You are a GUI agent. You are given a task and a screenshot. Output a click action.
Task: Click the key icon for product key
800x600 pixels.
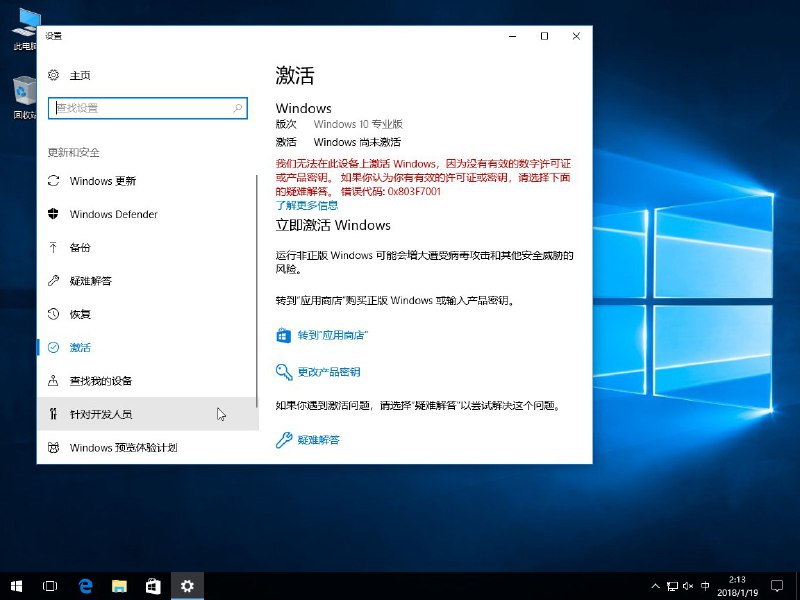pyautogui.click(x=284, y=372)
